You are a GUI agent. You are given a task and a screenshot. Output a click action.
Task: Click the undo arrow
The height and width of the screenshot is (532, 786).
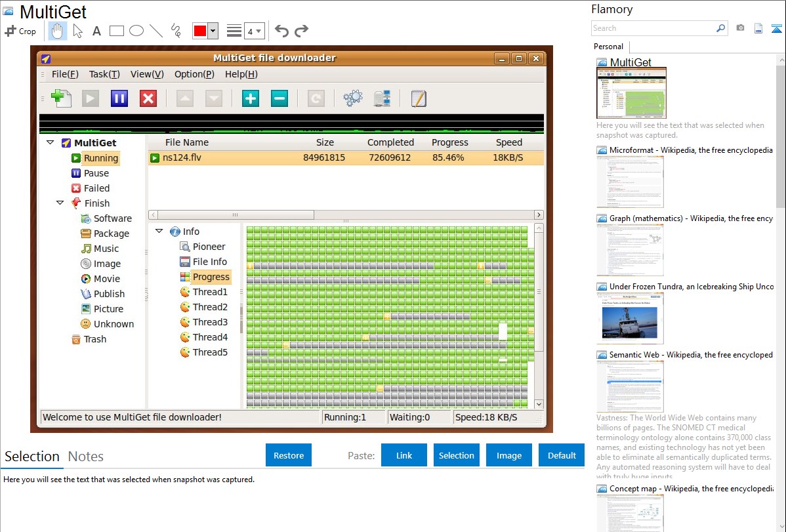(x=281, y=31)
